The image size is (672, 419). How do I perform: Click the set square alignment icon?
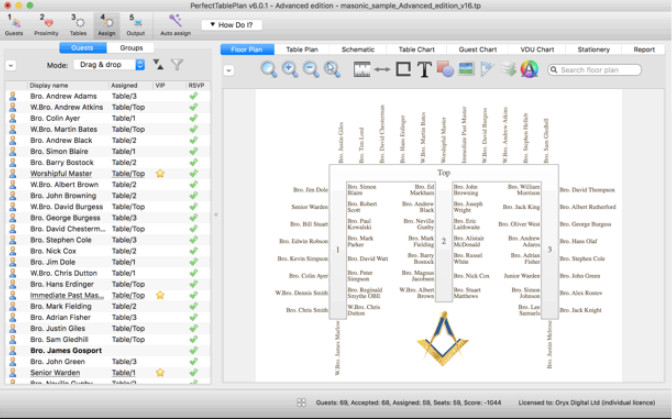point(487,69)
